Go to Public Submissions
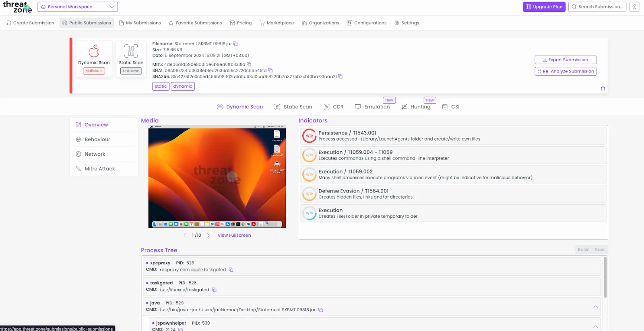Viewport: 644px width, 331px height. [x=87, y=23]
